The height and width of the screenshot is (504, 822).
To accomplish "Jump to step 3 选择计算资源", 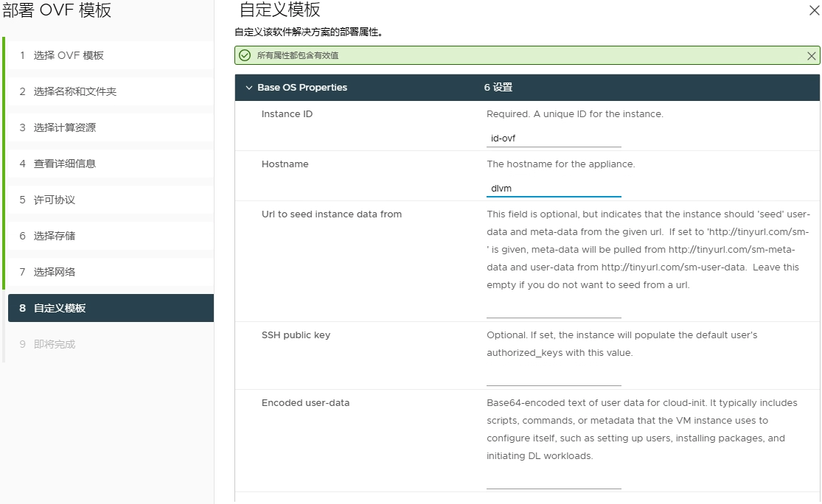I will [x=64, y=127].
